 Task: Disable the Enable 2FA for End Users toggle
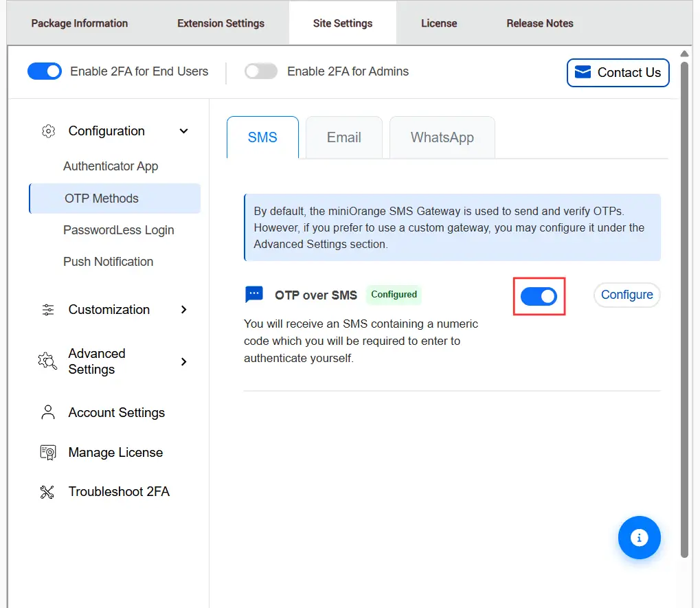(44, 71)
